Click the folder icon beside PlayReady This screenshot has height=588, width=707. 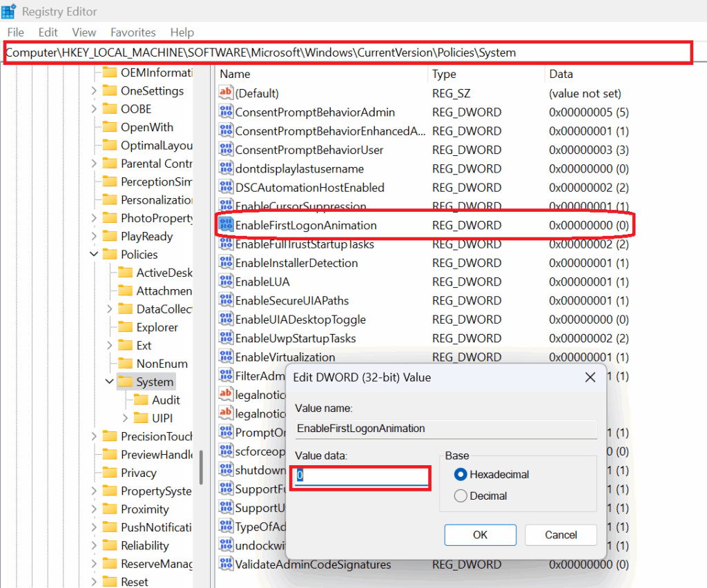110,236
